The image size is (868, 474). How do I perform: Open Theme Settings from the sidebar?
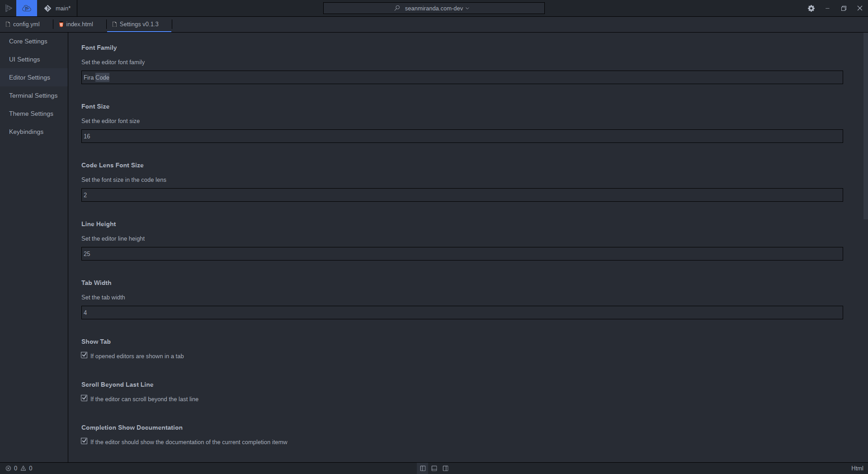(x=31, y=114)
